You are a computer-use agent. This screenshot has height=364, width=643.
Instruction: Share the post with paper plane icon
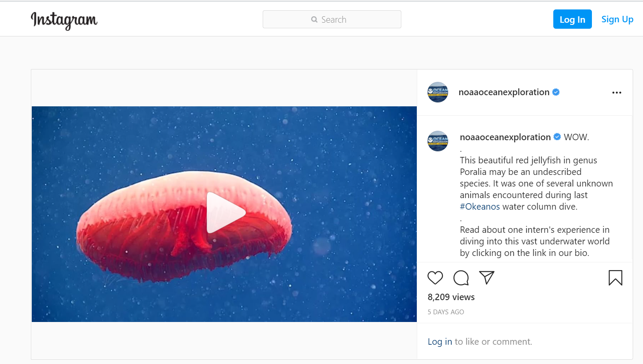487,278
